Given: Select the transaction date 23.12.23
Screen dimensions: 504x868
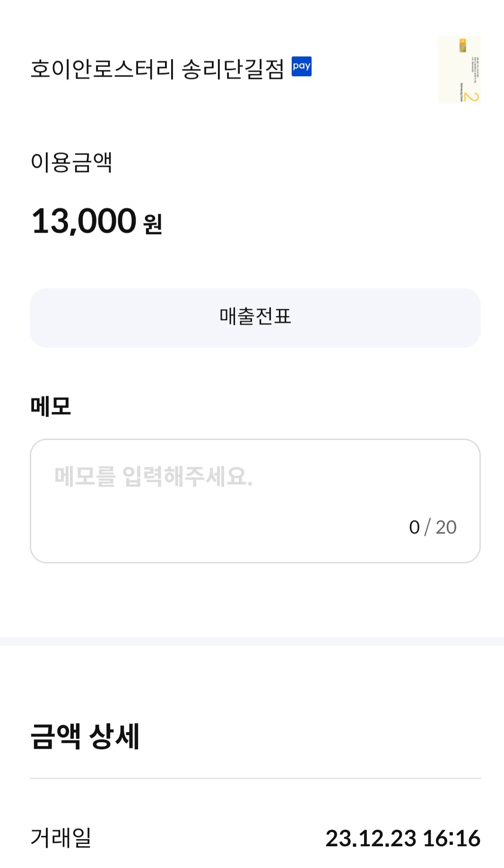Looking at the screenshot, I should pyautogui.click(x=371, y=838).
